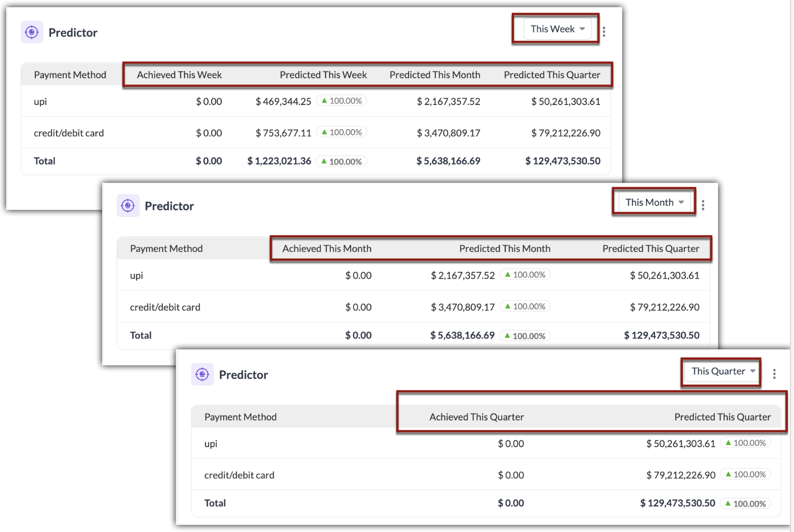
Task: Select the Achieved This Quarter column header
Action: coord(476,417)
